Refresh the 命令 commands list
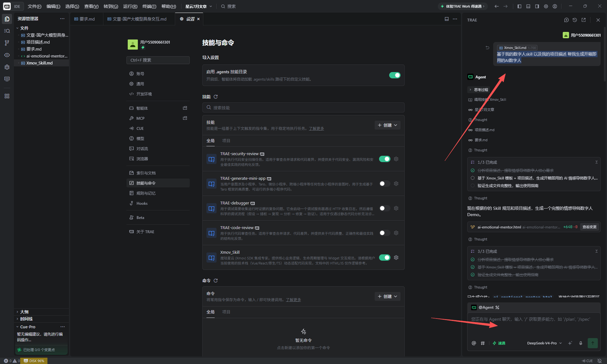Screen dimensions: 607x364 [x=216, y=281]
